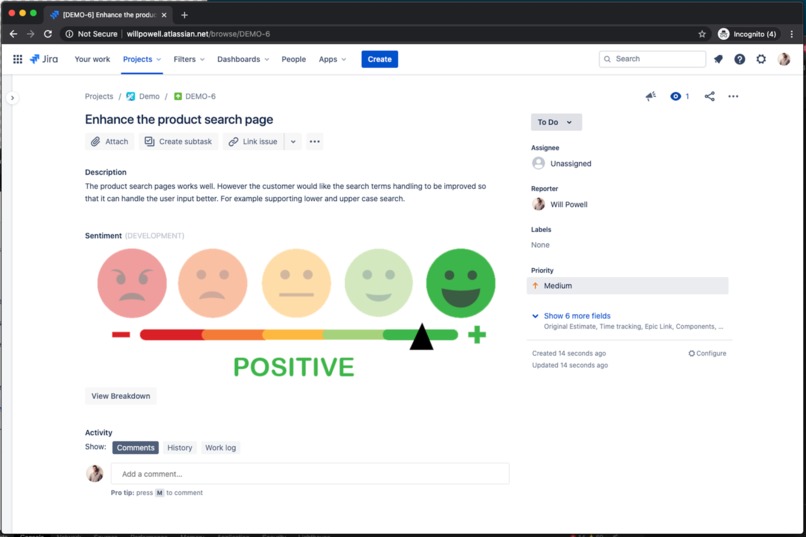Click the Add a comment field
Image resolution: width=806 pixels, height=537 pixels.
(310, 474)
